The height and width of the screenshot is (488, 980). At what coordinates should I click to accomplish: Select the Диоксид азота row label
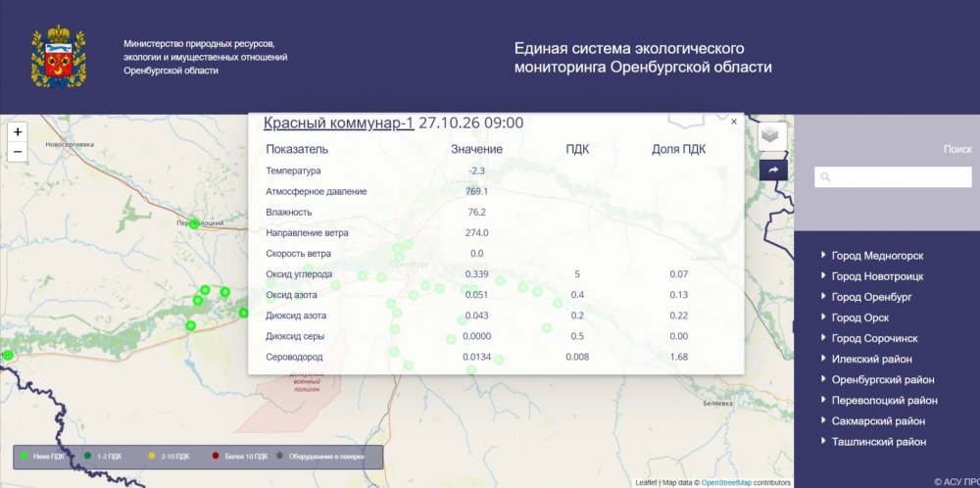[x=296, y=315]
